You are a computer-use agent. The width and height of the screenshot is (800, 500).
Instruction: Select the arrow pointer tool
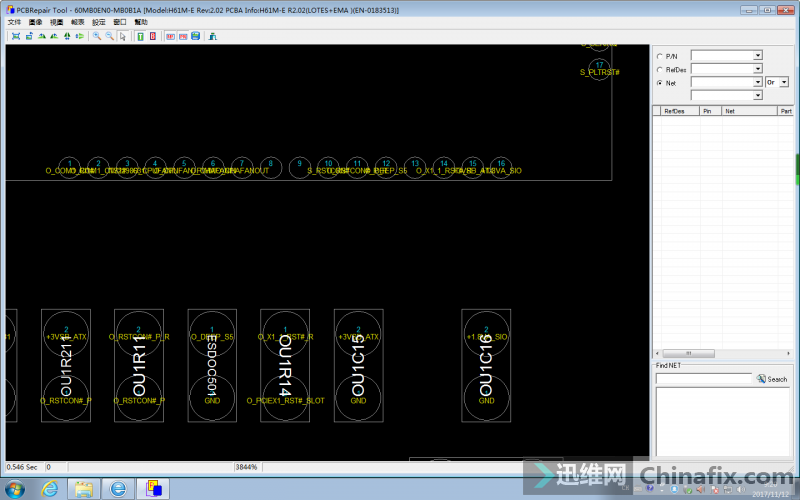click(x=122, y=36)
